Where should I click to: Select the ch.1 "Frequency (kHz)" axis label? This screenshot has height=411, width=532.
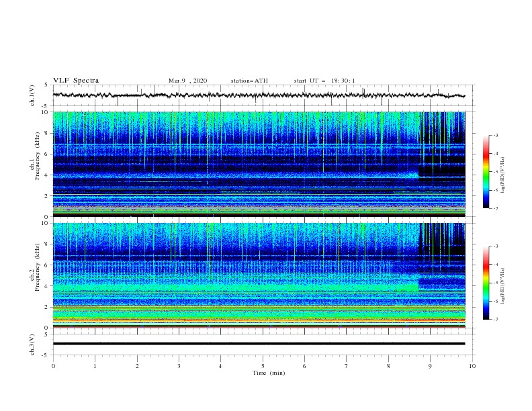point(38,156)
